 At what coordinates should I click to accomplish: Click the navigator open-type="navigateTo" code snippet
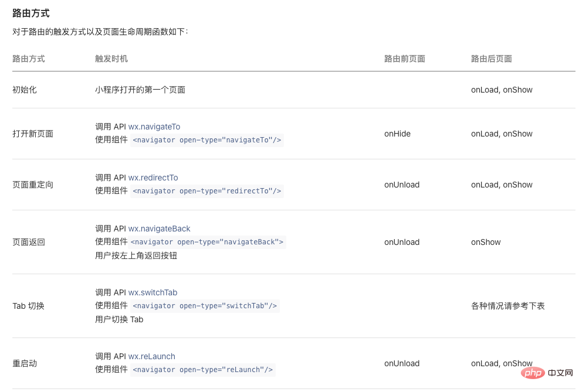click(x=206, y=140)
